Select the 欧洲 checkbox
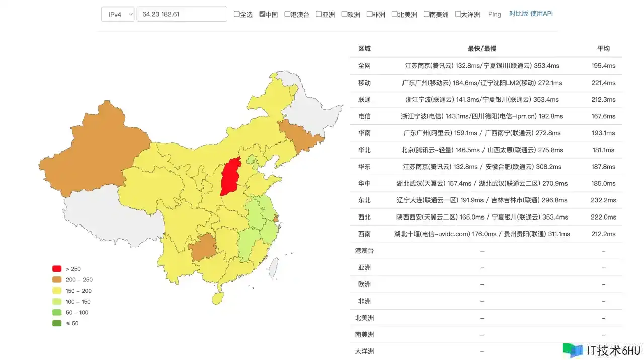Viewport: 644px width, 360px height. click(x=344, y=14)
